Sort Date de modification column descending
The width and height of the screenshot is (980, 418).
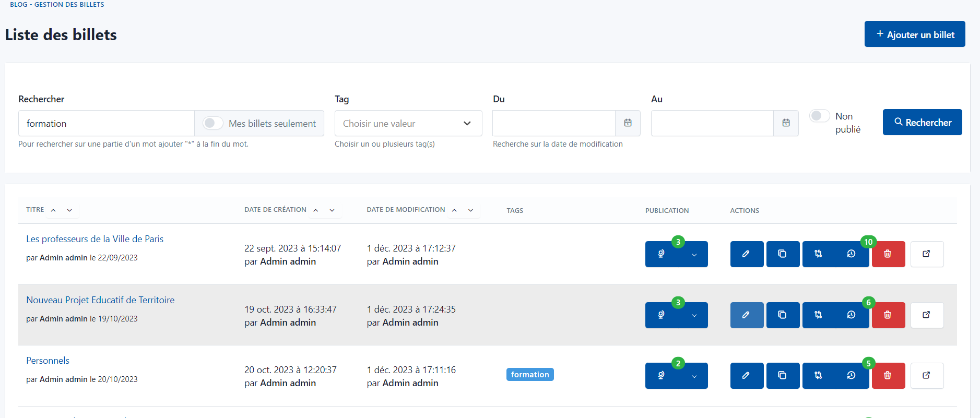[470, 210]
